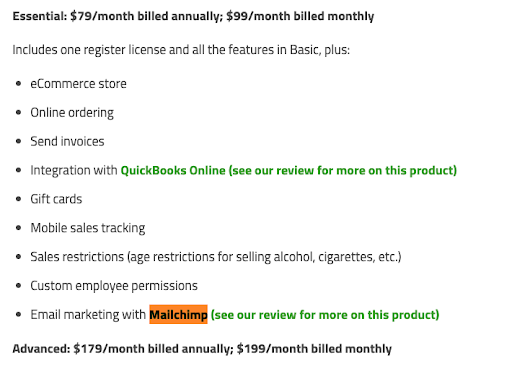
Task: Click the "Mobile sales tracking" list item
Action: [88, 228]
